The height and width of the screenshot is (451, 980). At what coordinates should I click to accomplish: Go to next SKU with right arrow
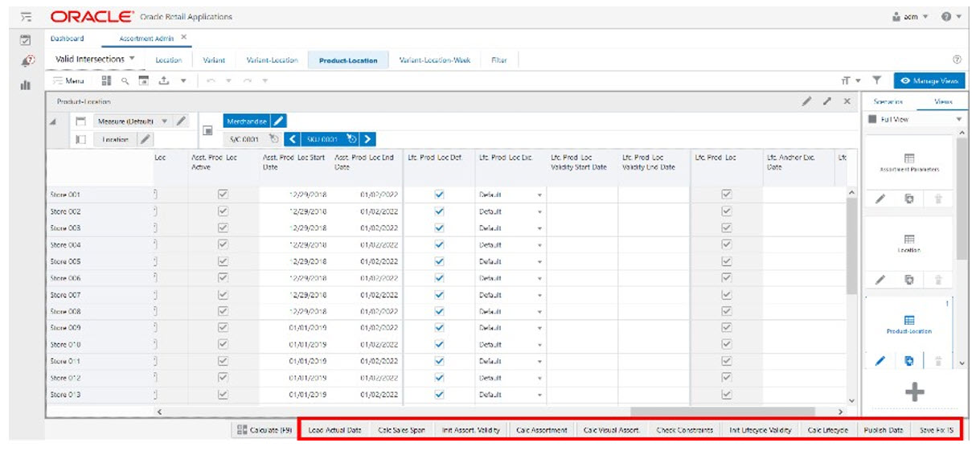pyautogui.click(x=367, y=140)
